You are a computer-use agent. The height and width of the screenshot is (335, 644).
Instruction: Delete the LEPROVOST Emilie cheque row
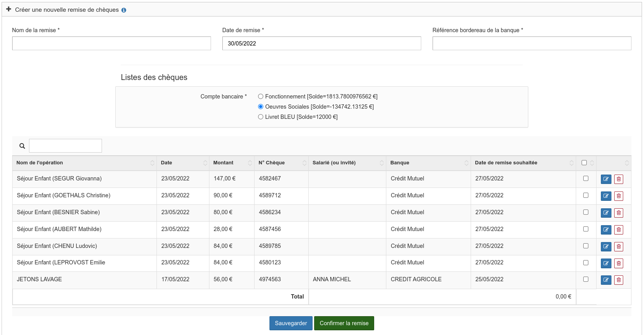(x=619, y=263)
